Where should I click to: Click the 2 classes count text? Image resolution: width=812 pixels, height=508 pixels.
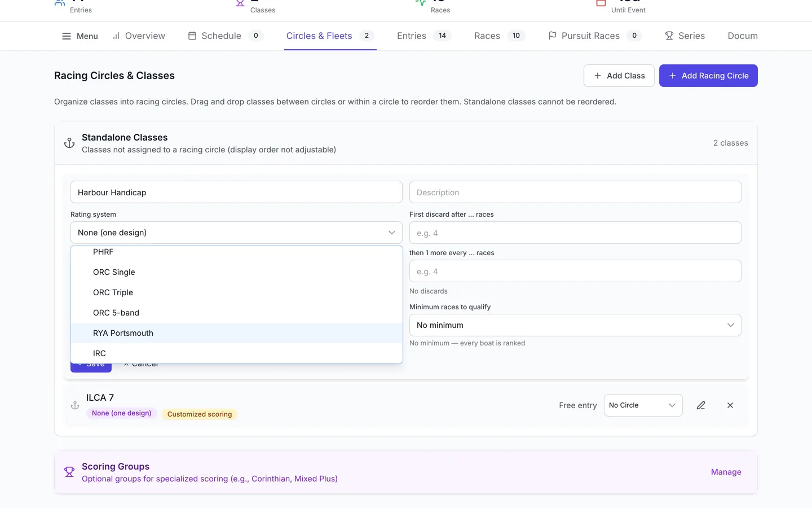click(731, 143)
